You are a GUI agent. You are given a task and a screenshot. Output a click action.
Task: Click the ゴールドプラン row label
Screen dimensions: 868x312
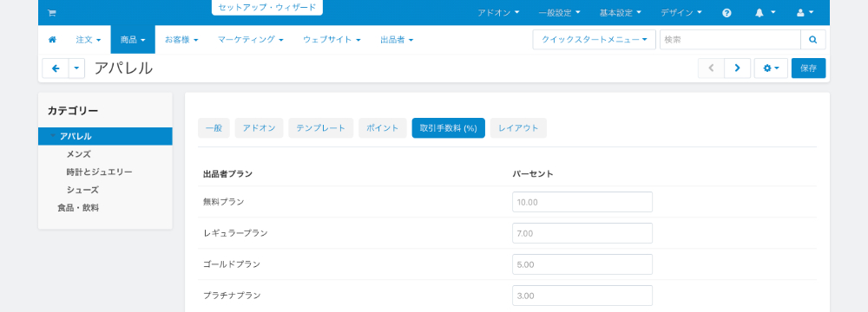click(232, 264)
